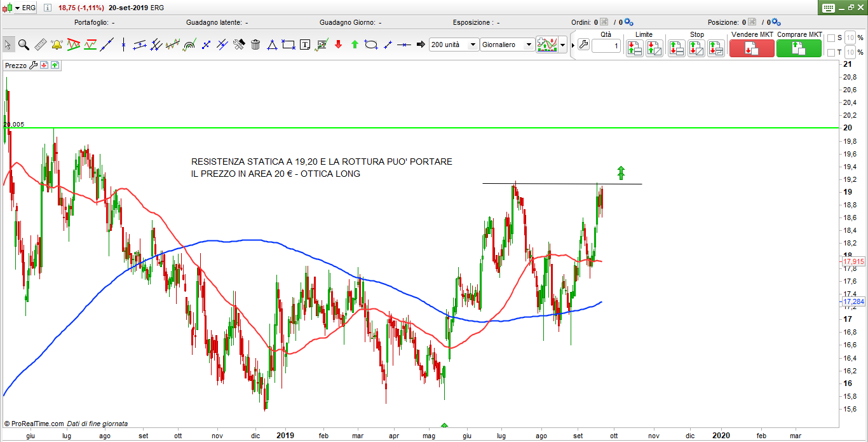Image resolution: width=868 pixels, height=442 pixels.
Task: Open the alarm bell alert tool
Action: click(x=57, y=45)
